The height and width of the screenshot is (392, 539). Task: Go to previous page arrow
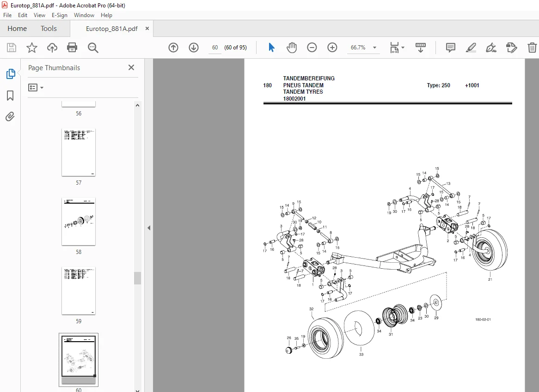[x=173, y=48]
